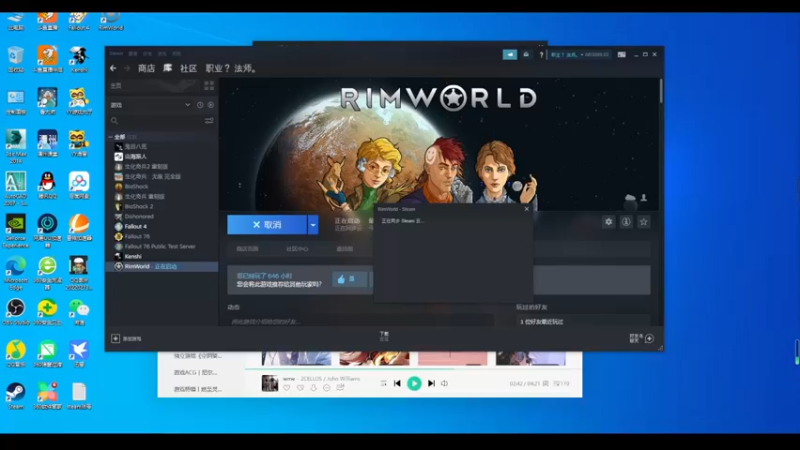This screenshot has width=800, height=450.
Task: Switch to the 库 library tab
Action: click(x=167, y=68)
